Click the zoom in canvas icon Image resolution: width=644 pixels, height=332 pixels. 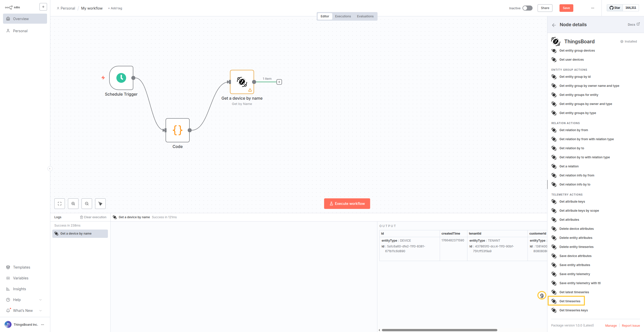(x=73, y=204)
